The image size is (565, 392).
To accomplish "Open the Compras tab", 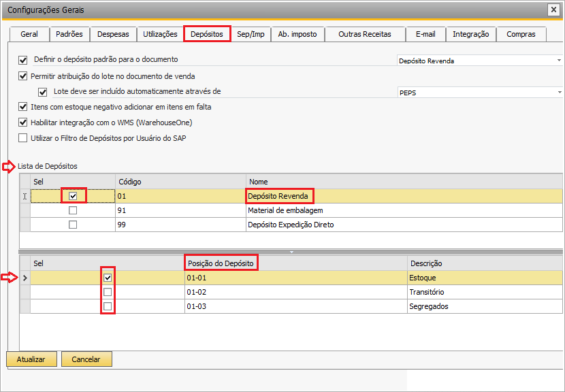I will point(521,34).
